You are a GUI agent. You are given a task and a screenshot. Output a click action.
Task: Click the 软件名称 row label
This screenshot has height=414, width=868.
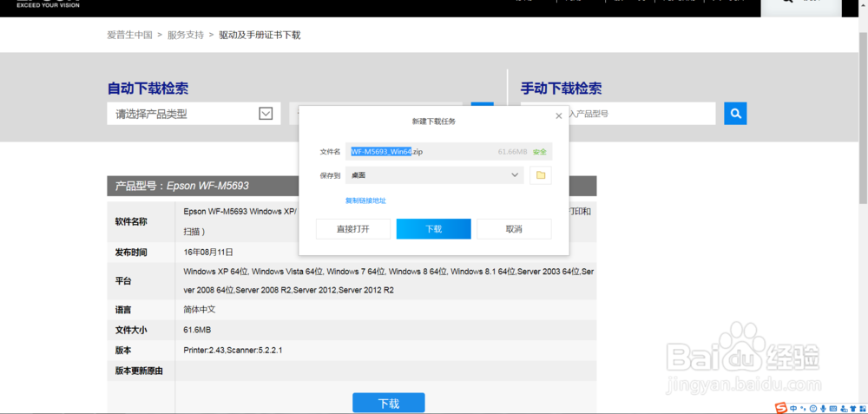coord(131,221)
